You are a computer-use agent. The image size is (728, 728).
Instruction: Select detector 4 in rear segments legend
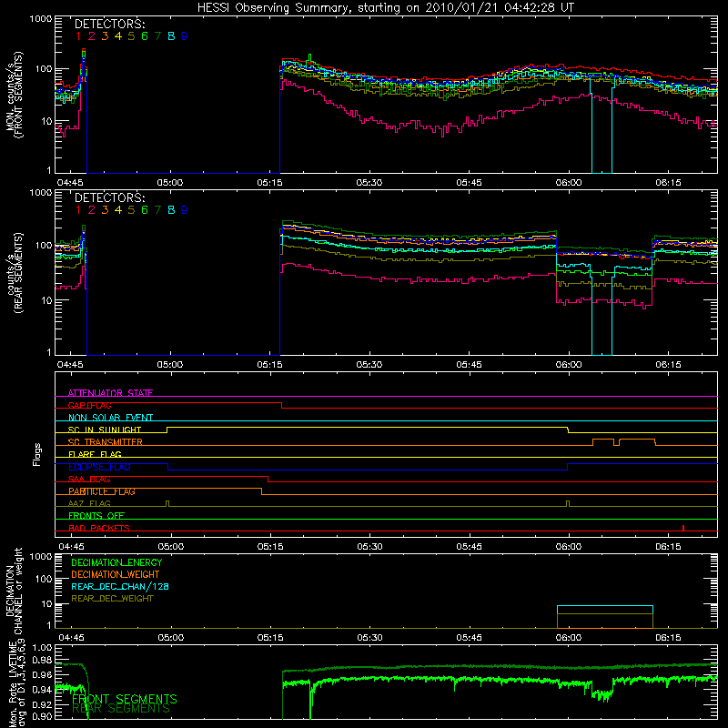tap(118, 210)
